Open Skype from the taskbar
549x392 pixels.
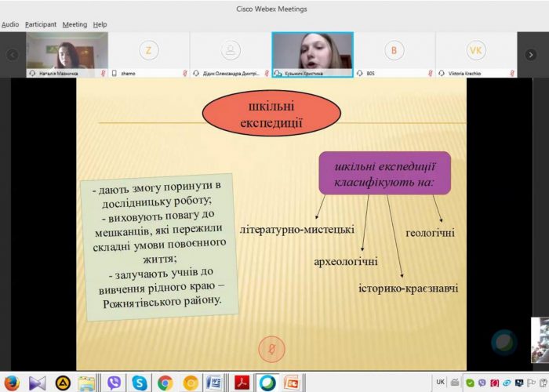140,383
